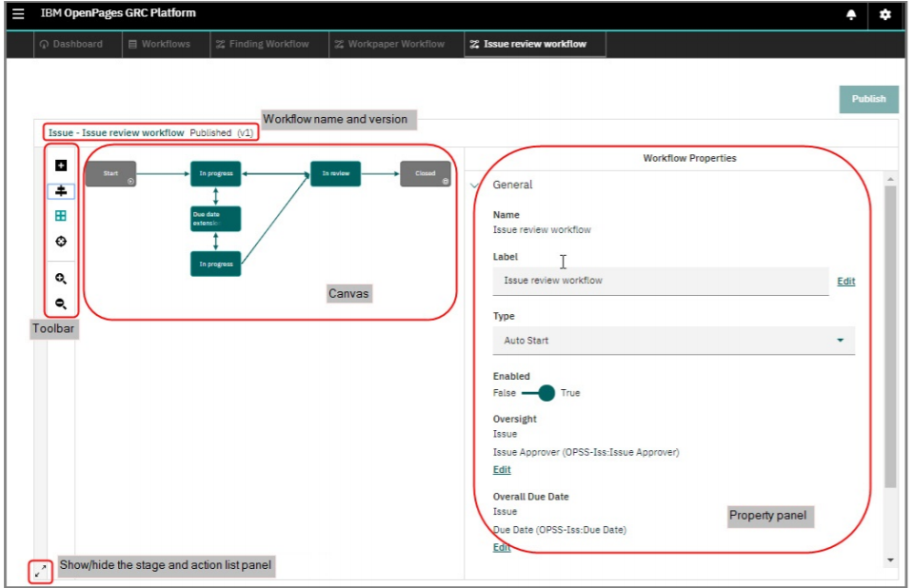913x588 pixels.
Task: Click the property panel scrollbar up arrow
Action: coord(890,179)
